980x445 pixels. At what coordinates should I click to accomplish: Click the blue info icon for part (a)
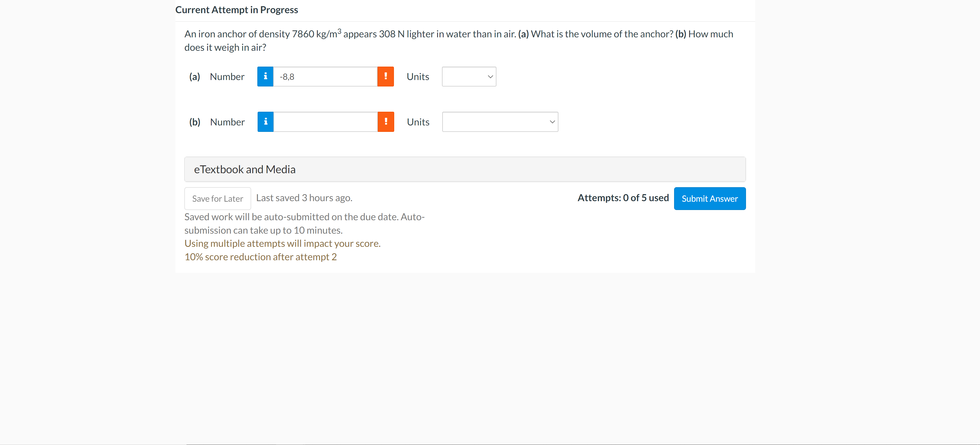(x=265, y=77)
